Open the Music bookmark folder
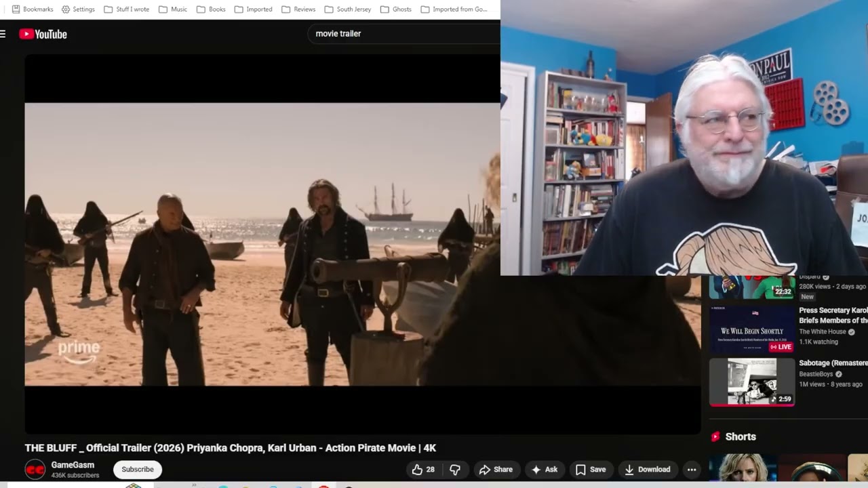 pyautogui.click(x=173, y=9)
